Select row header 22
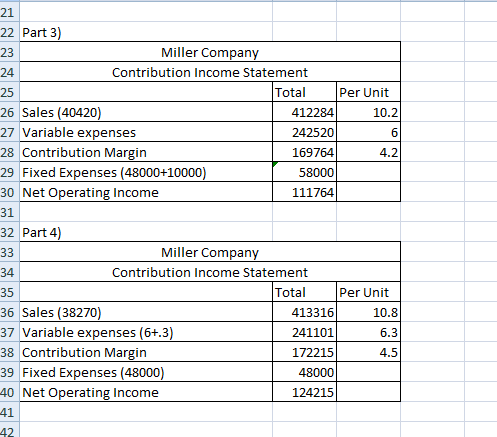497x437 pixels. click(10, 32)
